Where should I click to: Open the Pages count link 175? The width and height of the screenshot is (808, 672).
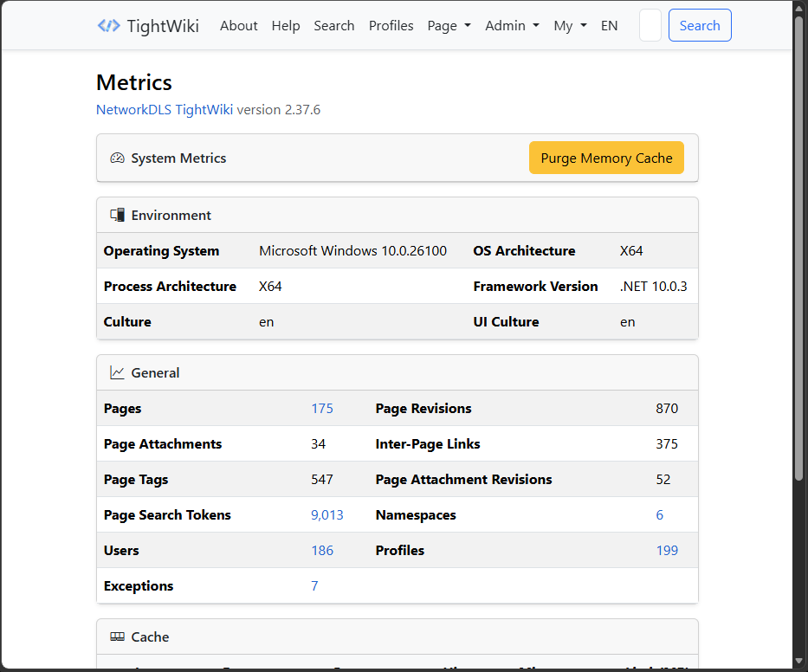[x=322, y=409]
